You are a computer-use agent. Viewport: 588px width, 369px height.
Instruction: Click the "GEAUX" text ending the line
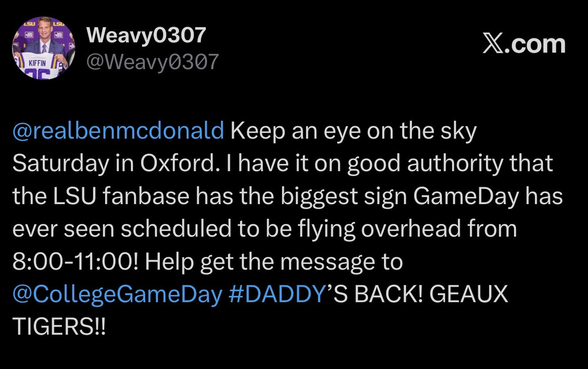[x=469, y=294]
